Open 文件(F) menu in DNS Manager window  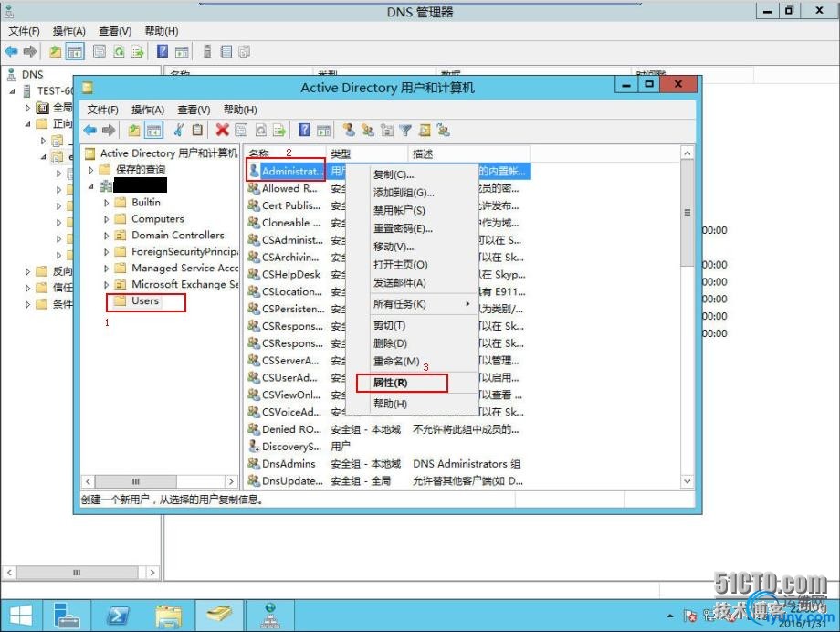coord(24,31)
